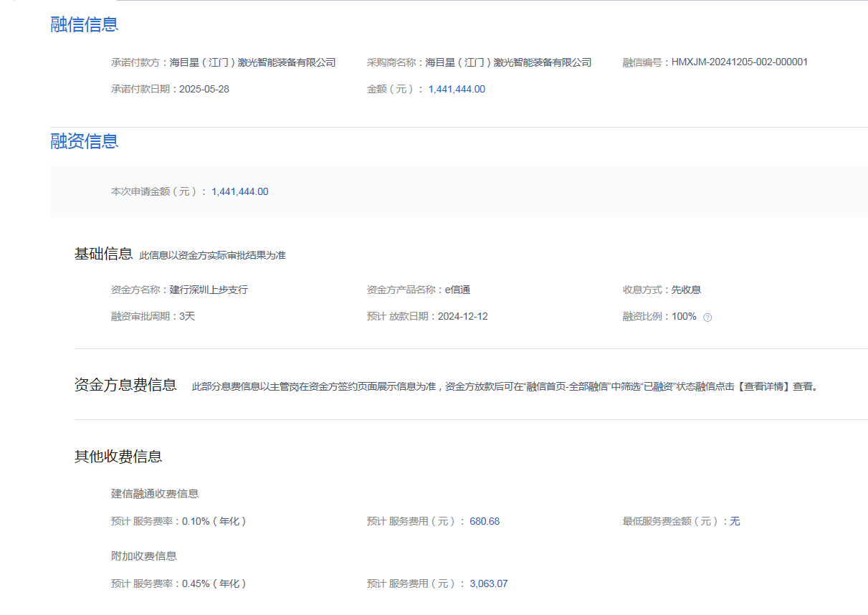The height and width of the screenshot is (615, 868).
Task: Click the 基础信息 heading
Action: [103, 254]
